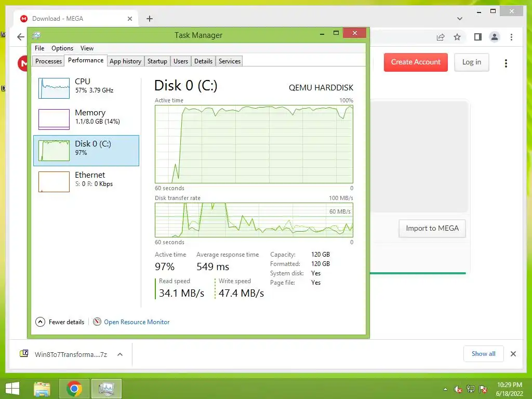Open a new tab with the plus button

pos(150,19)
